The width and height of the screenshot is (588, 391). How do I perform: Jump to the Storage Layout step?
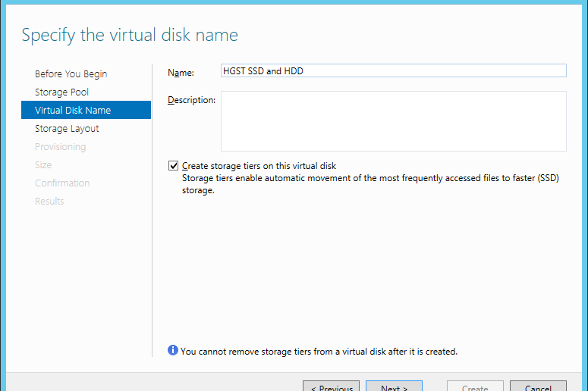(x=67, y=129)
